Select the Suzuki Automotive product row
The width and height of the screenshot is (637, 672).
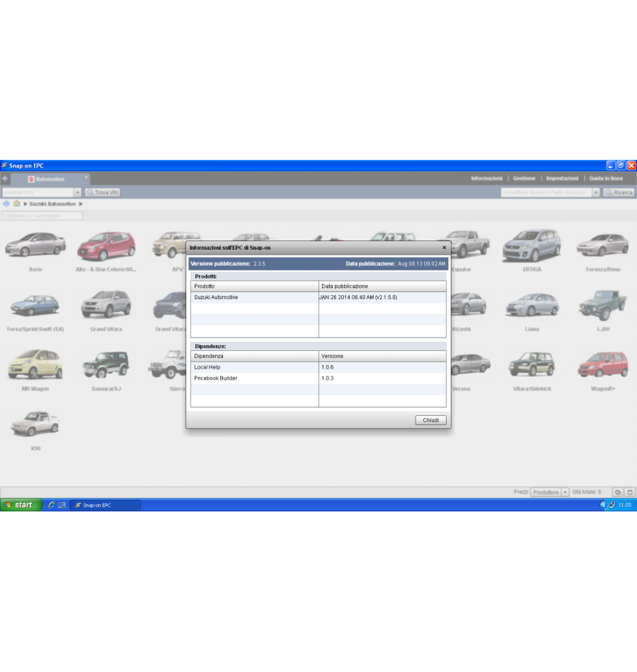pos(318,297)
